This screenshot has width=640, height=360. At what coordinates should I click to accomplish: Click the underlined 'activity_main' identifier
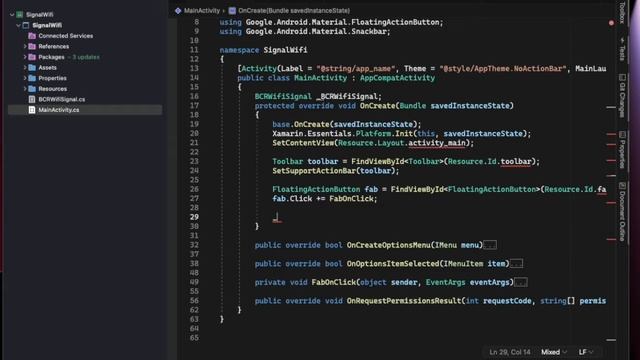[436, 143]
